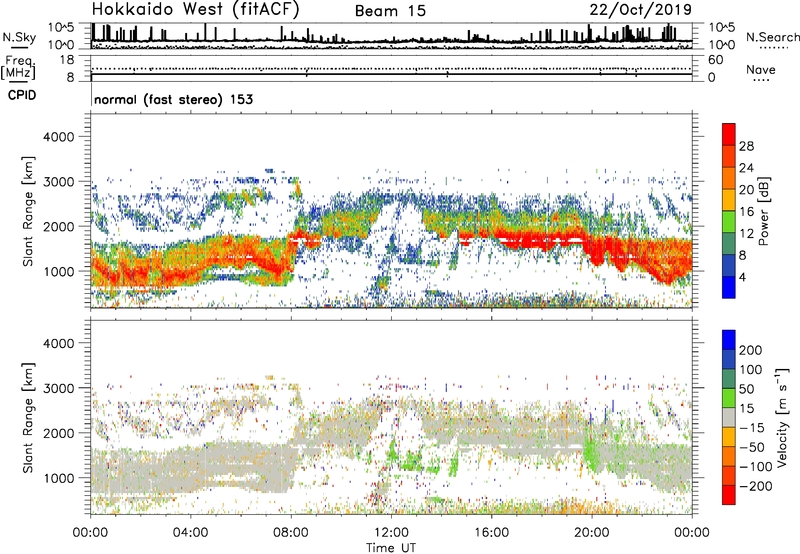Click the 20:00 time tick label
The image size is (800, 554).
pos(592,533)
